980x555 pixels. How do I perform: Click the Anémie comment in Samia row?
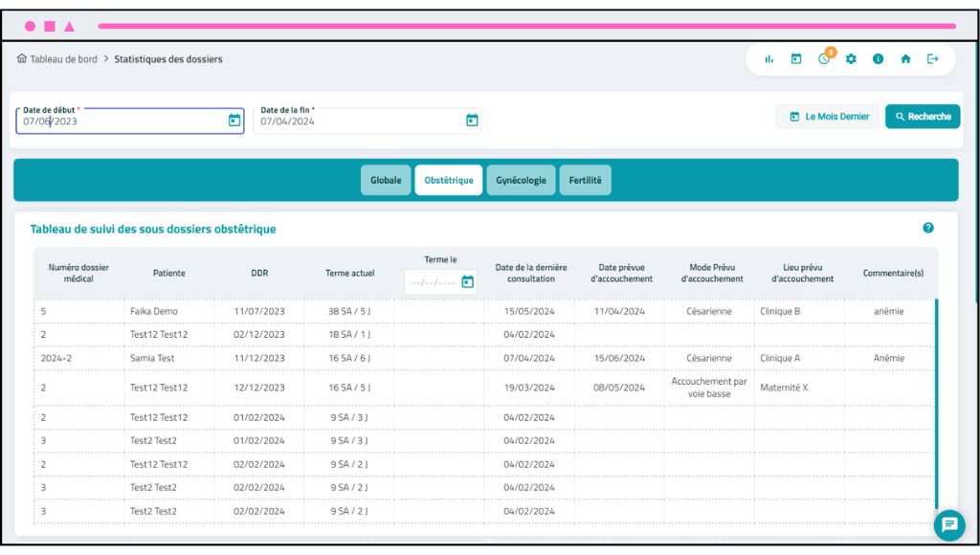pyautogui.click(x=889, y=358)
